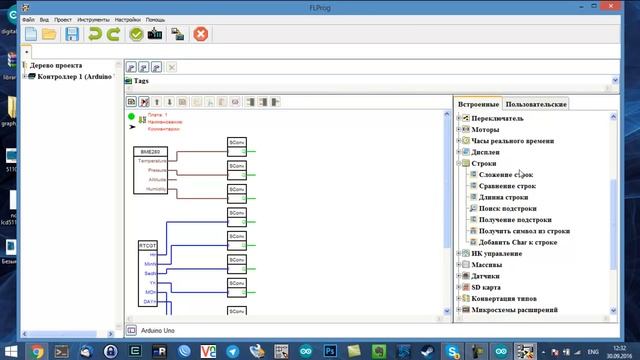Expand the Дисплеи category
640x360 pixels.
(458, 152)
